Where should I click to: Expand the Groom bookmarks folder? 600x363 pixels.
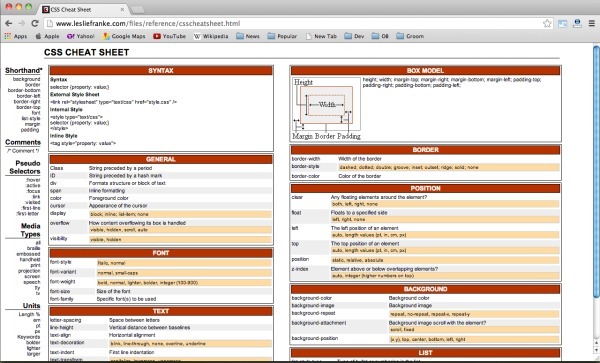[410, 36]
